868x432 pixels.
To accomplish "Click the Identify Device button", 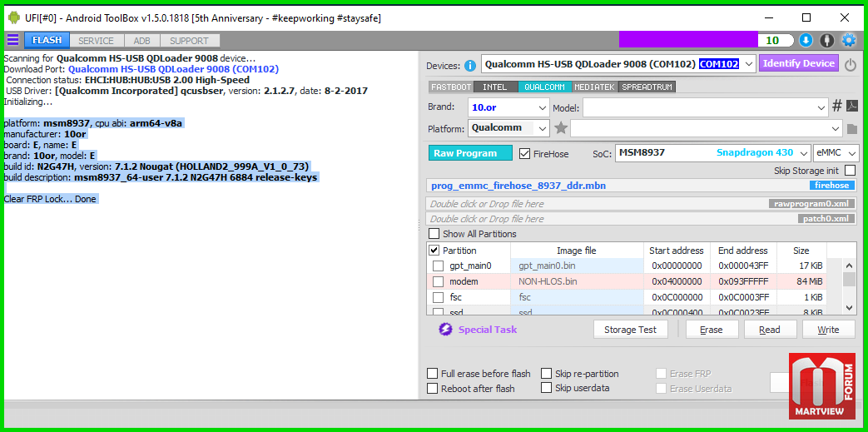I will [x=798, y=63].
